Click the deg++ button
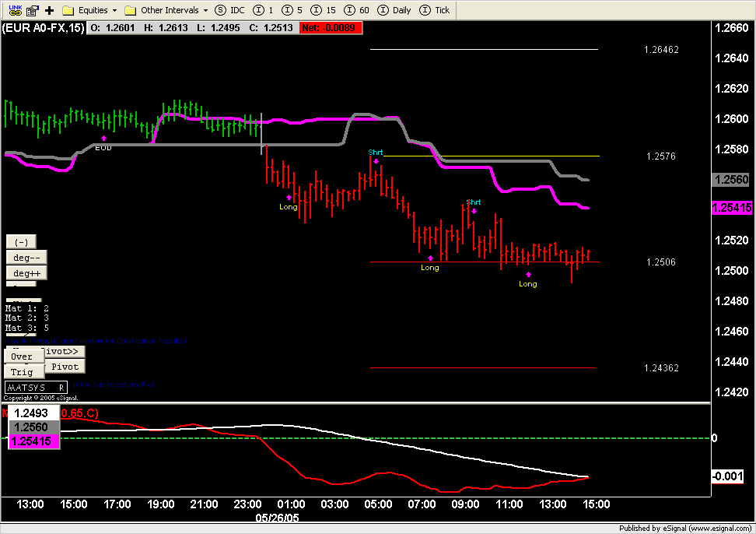The width and height of the screenshot is (756, 534). click(26, 273)
